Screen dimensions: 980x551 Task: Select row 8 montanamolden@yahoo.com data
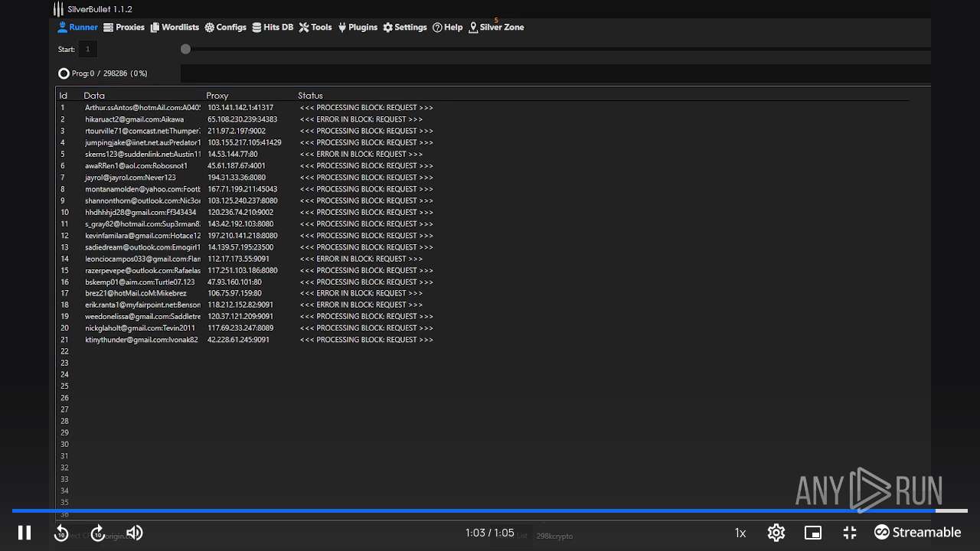142,189
